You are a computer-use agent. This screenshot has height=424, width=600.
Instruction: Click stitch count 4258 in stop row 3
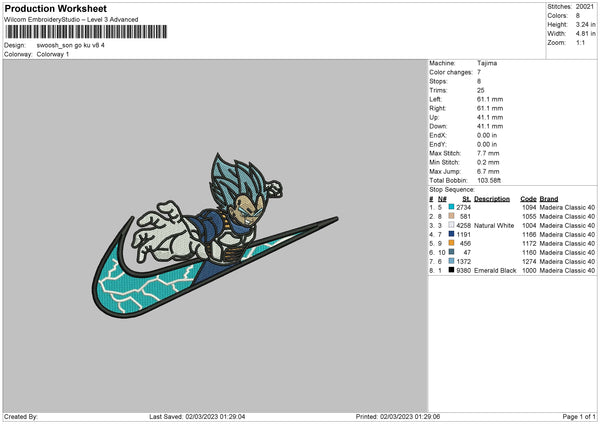464,225
